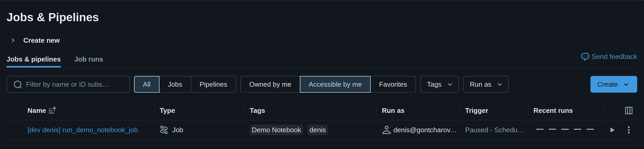
Task: Open the Tags dropdown filter
Action: pos(439,84)
